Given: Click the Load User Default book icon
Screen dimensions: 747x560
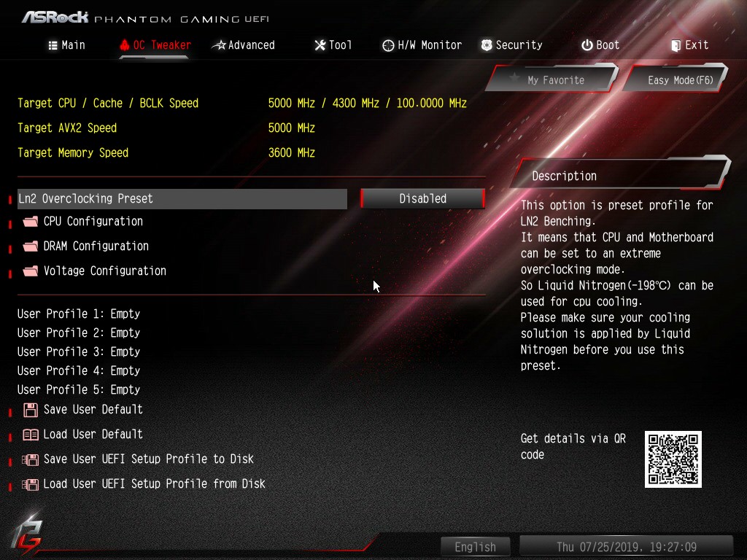Looking at the screenshot, I should (x=30, y=435).
